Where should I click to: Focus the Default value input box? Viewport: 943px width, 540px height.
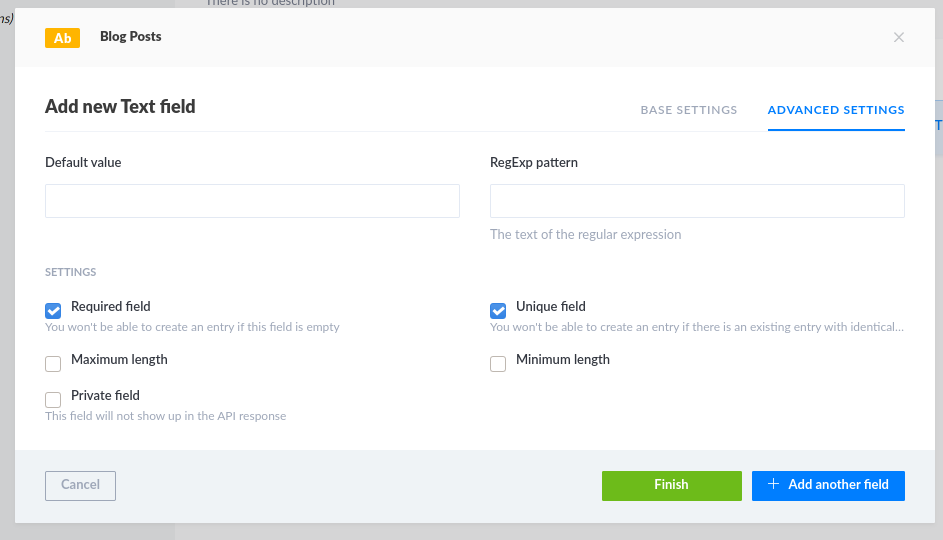[252, 201]
